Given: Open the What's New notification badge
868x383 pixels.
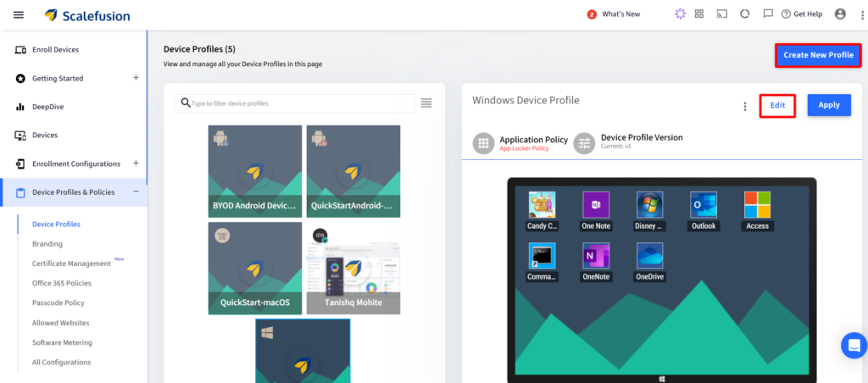Looking at the screenshot, I should [591, 15].
